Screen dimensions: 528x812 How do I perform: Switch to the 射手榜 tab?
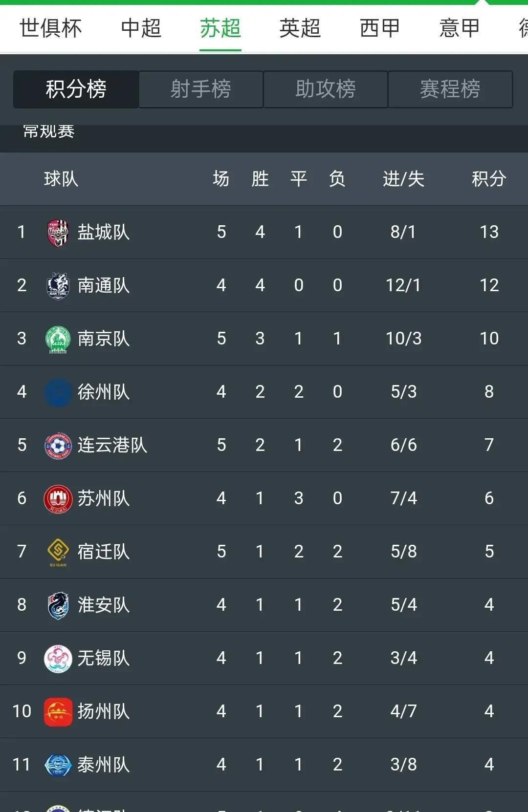tap(201, 89)
